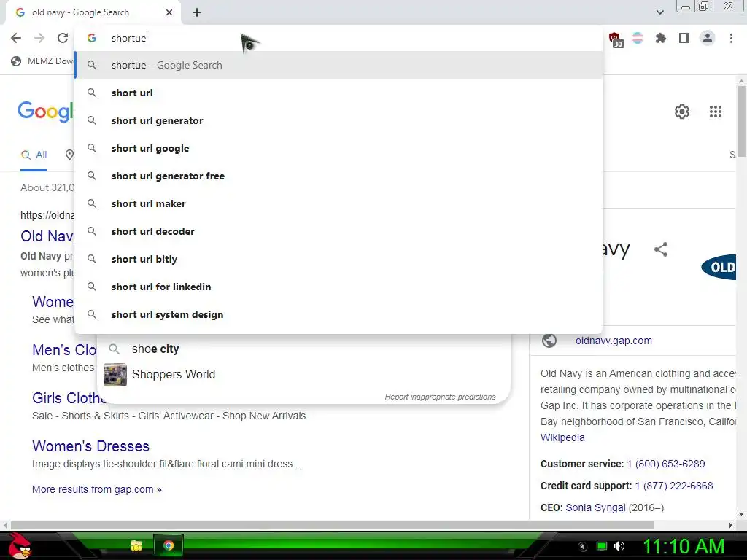Open Google search settings gear

(682, 112)
